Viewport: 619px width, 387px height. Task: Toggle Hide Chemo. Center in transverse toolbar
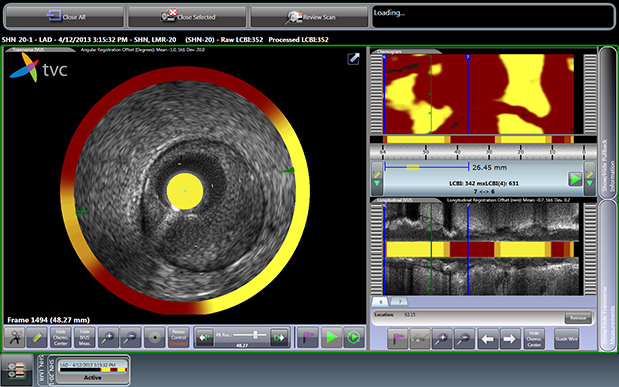[x=60, y=338]
